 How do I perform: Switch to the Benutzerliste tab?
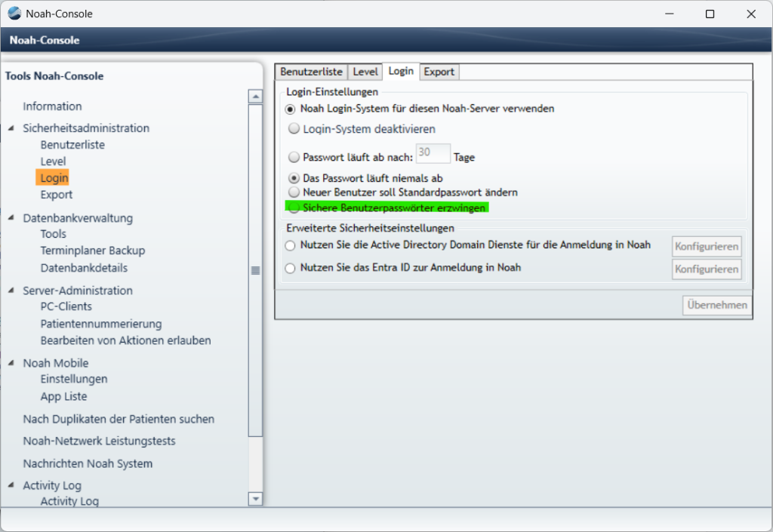[x=311, y=72]
